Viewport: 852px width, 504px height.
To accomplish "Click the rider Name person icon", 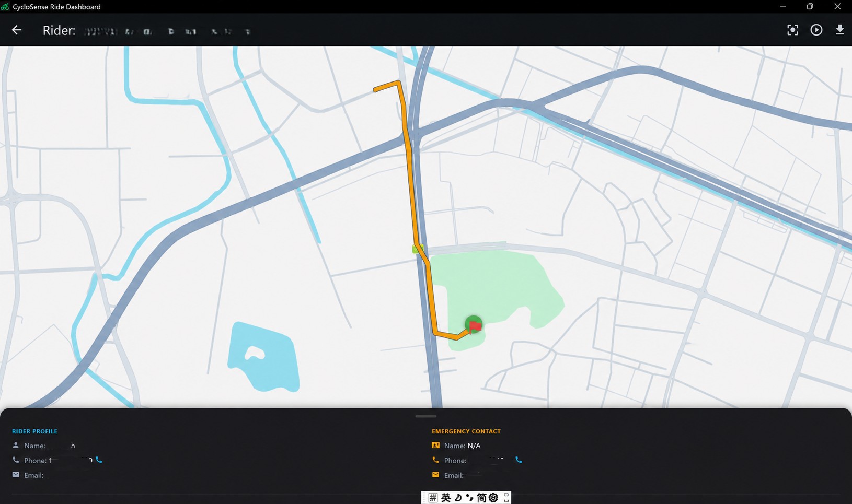I will [x=16, y=446].
